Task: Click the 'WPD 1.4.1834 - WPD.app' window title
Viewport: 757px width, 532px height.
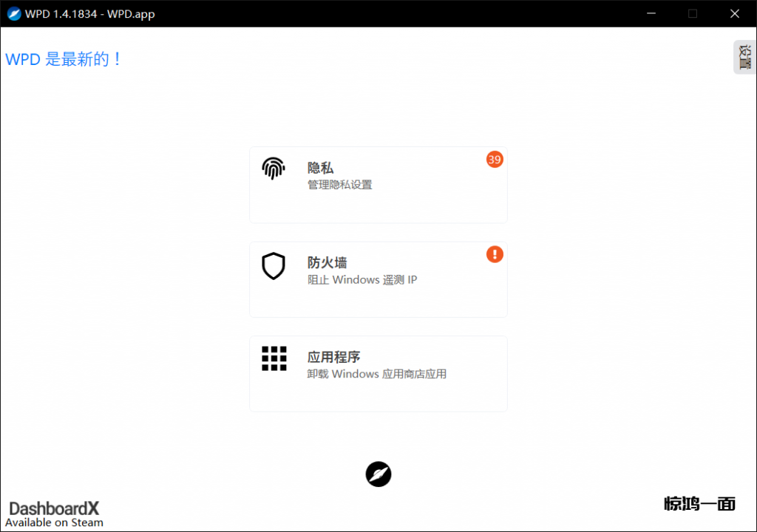Action: tap(90, 14)
